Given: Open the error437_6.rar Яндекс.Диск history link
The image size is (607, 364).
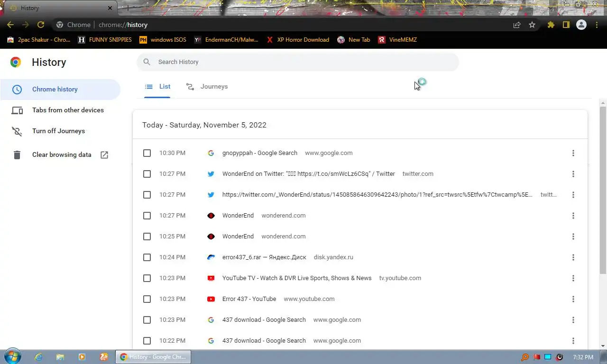Looking at the screenshot, I should [x=264, y=257].
